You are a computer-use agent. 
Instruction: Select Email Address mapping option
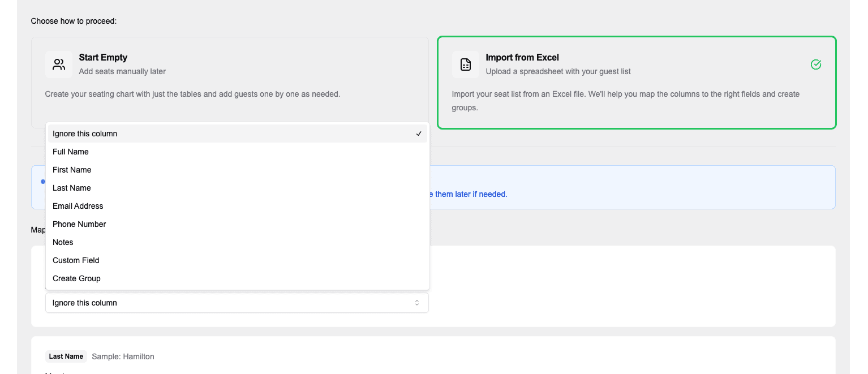(78, 206)
